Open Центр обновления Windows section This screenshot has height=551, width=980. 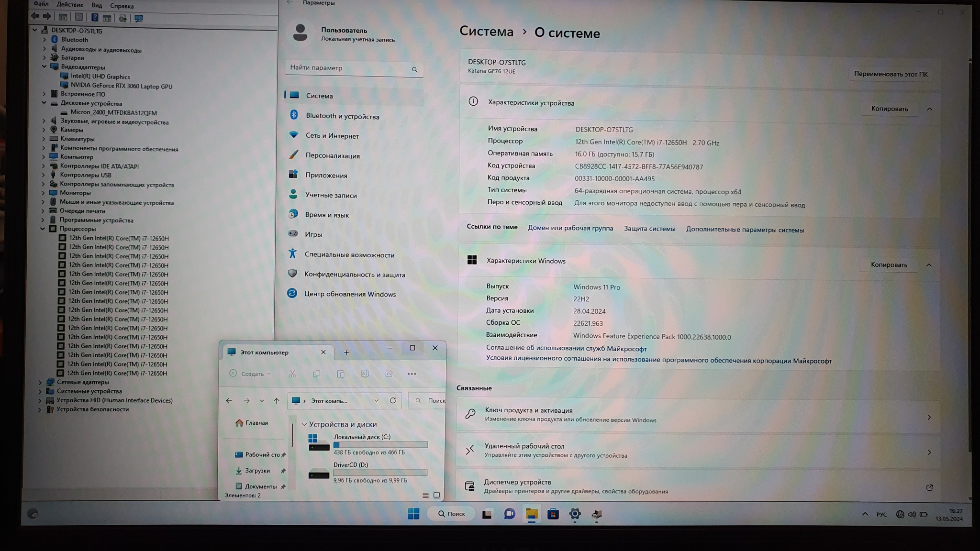tap(350, 294)
